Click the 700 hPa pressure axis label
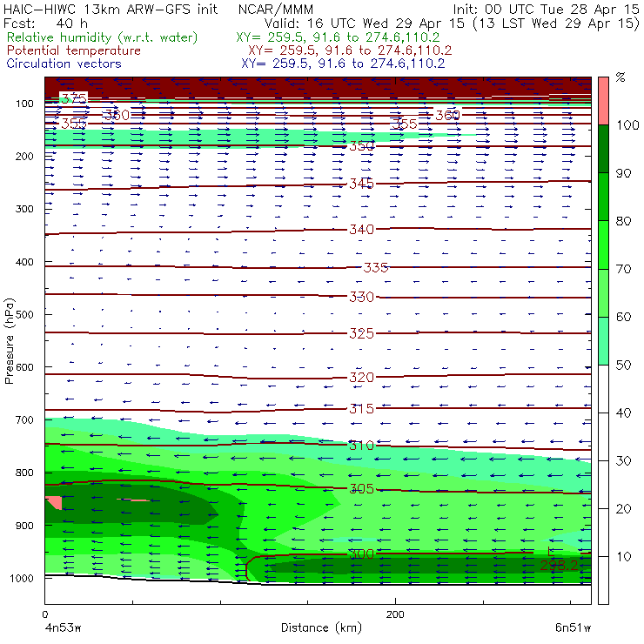644x644 pixels. 24,420
